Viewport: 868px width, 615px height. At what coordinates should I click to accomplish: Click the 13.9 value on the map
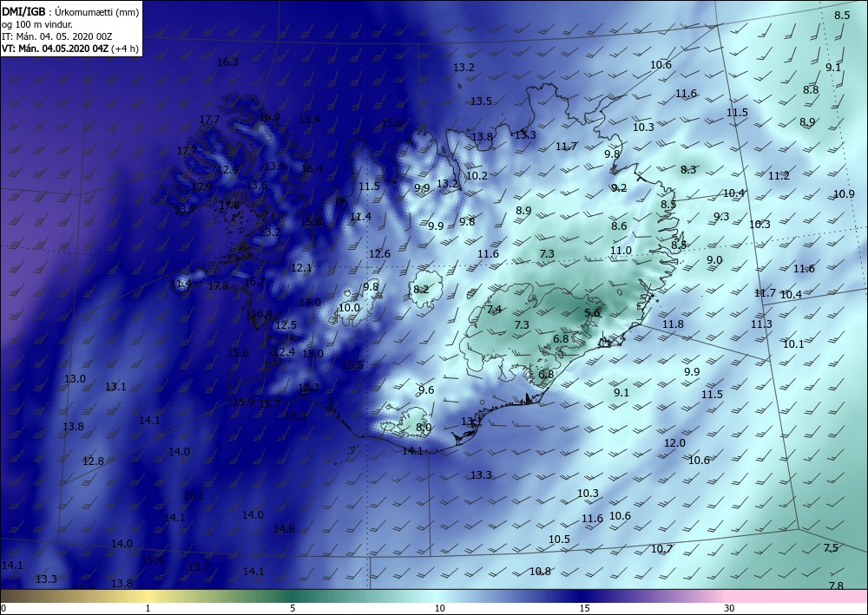point(274,167)
